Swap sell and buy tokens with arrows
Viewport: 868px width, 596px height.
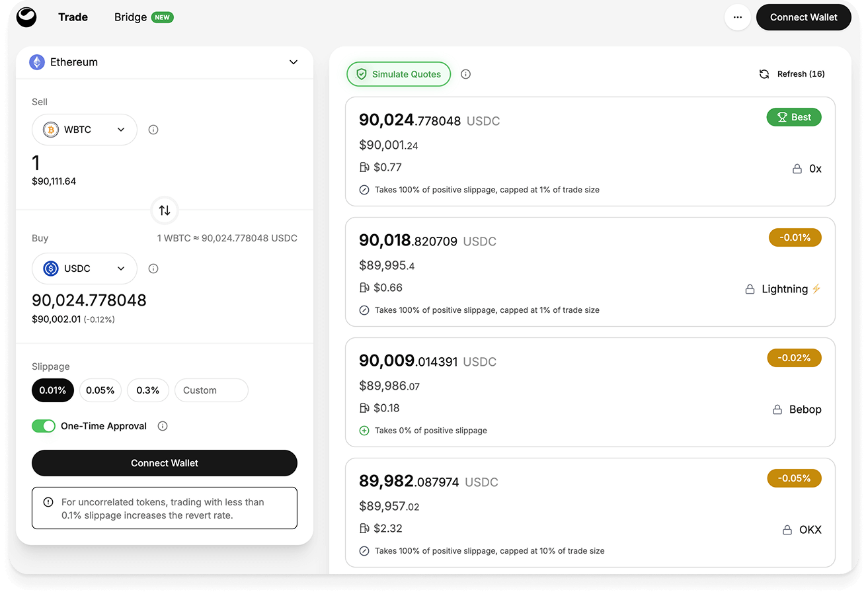point(165,210)
